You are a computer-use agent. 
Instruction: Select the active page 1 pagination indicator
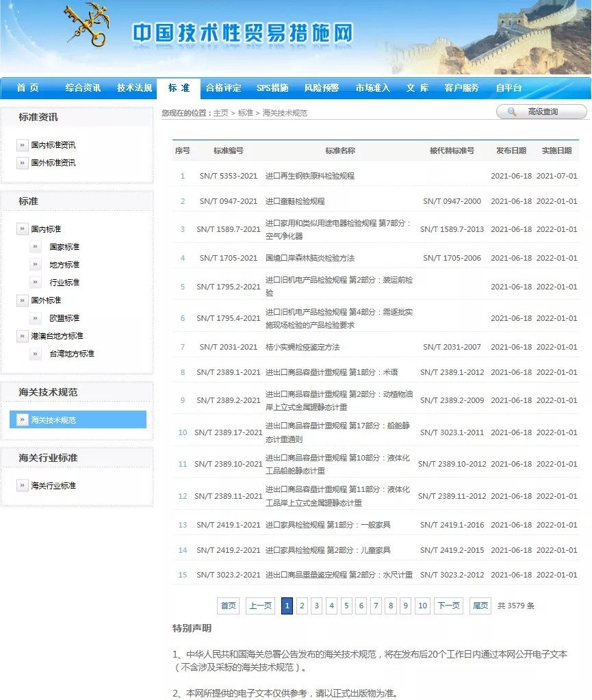pyautogui.click(x=287, y=606)
